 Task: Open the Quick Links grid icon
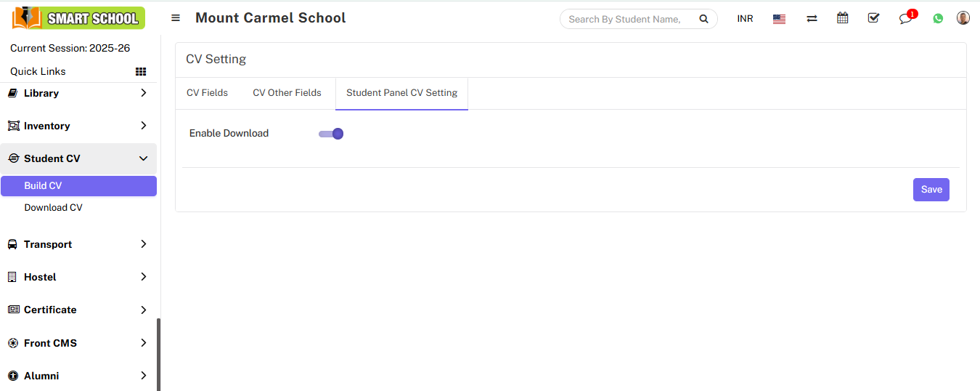[141, 71]
